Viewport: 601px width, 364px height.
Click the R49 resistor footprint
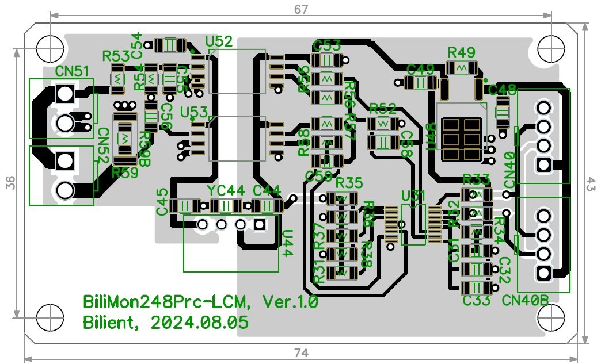pyautogui.click(x=462, y=68)
